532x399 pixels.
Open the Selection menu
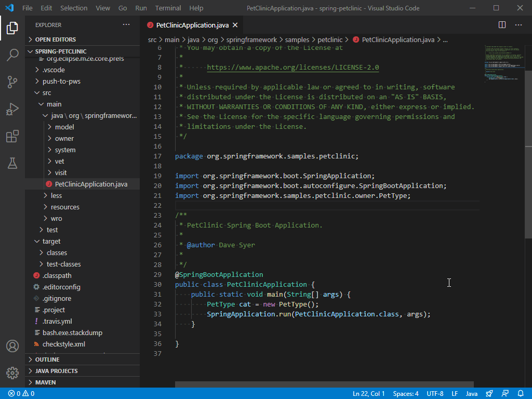point(74,8)
